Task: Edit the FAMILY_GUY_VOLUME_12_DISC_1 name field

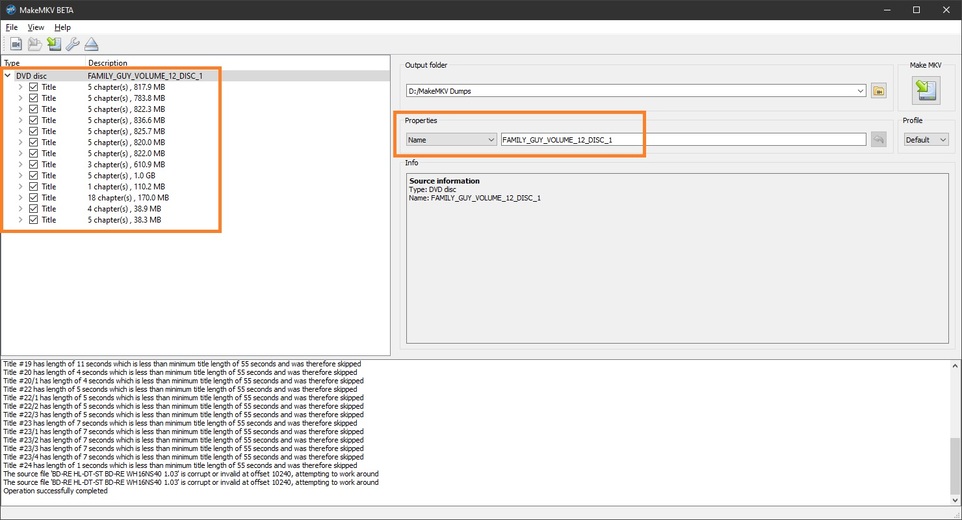Action: click(x=683, y=140)
